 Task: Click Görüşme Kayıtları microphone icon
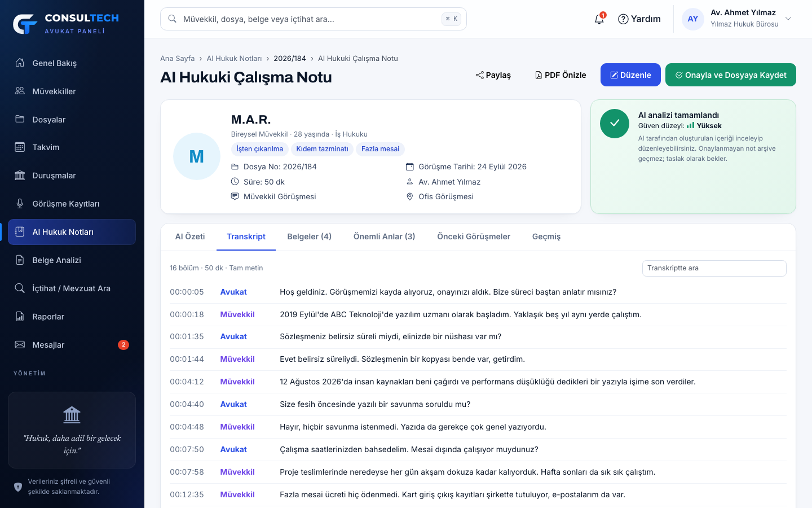pos(20,204)
